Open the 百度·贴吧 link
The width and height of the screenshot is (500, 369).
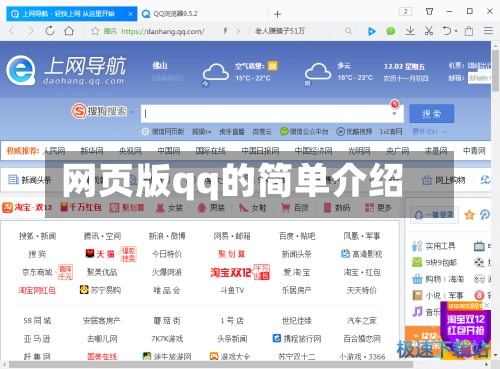(x=297, y=236)
